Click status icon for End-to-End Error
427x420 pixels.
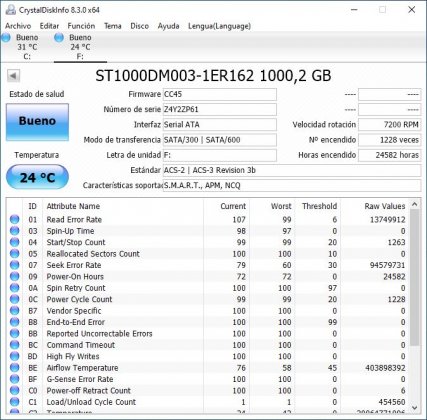[x=14, y=322]
